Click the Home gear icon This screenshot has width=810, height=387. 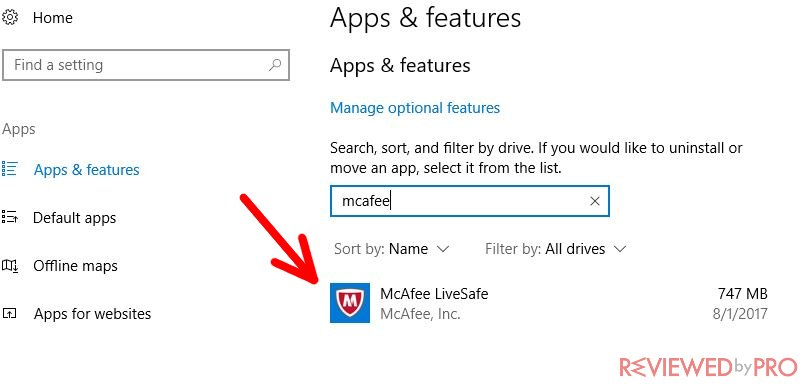point(9,18)
